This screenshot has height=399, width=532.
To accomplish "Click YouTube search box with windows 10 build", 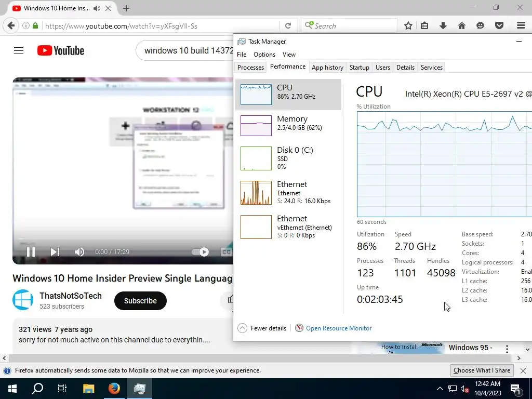I will pos(185,50).
